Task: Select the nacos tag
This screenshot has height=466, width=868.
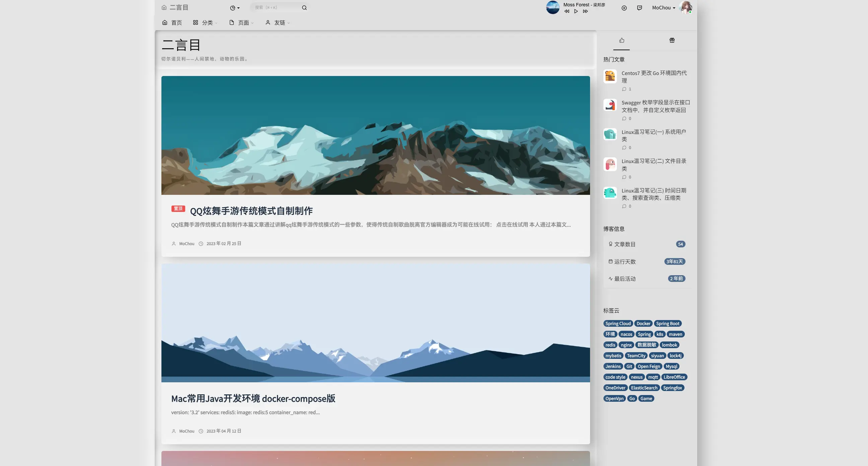Action: point(627,334)
